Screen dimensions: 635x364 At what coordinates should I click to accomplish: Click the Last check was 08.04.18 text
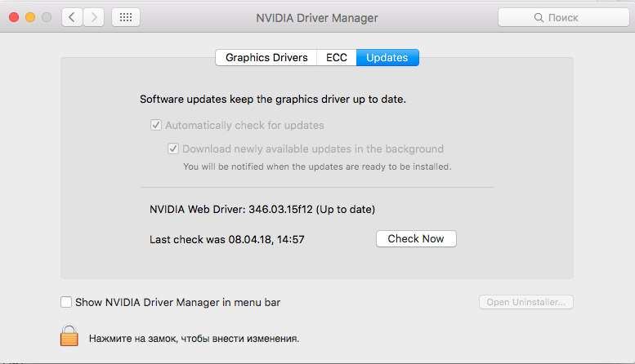(x=227, y=239)
